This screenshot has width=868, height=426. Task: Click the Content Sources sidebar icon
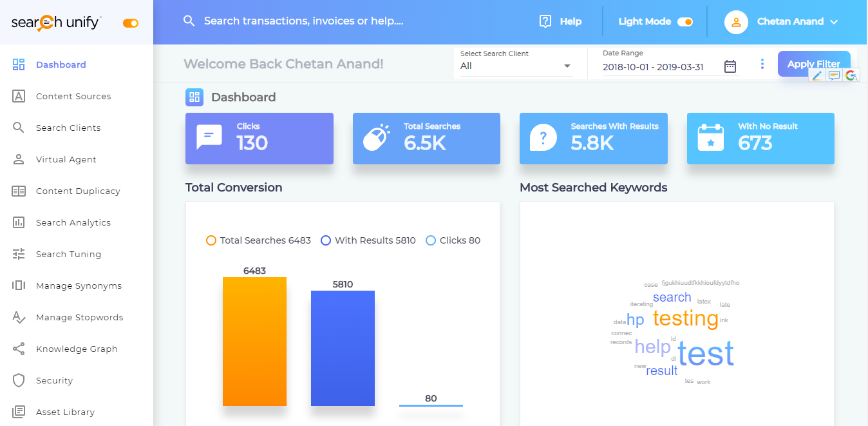[x=19, y=96]
